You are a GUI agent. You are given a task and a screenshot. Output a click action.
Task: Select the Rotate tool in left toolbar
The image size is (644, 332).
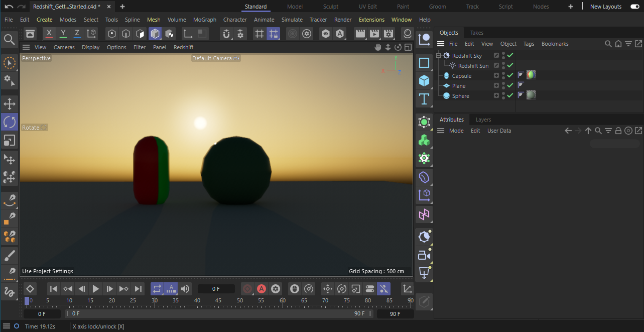point(10,122)
